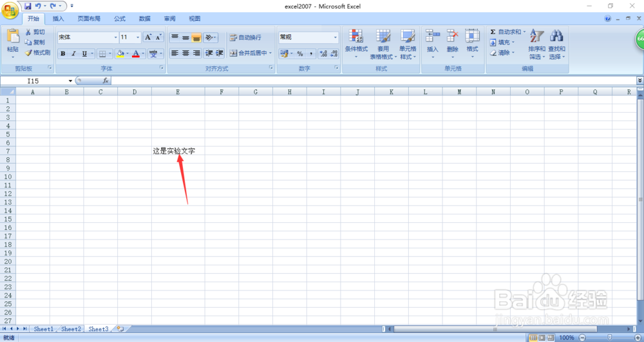The height and width of the screenshot is (342, 644).
Task: Open the Sheet1 worksheet tab
Action: coord(44,329)
